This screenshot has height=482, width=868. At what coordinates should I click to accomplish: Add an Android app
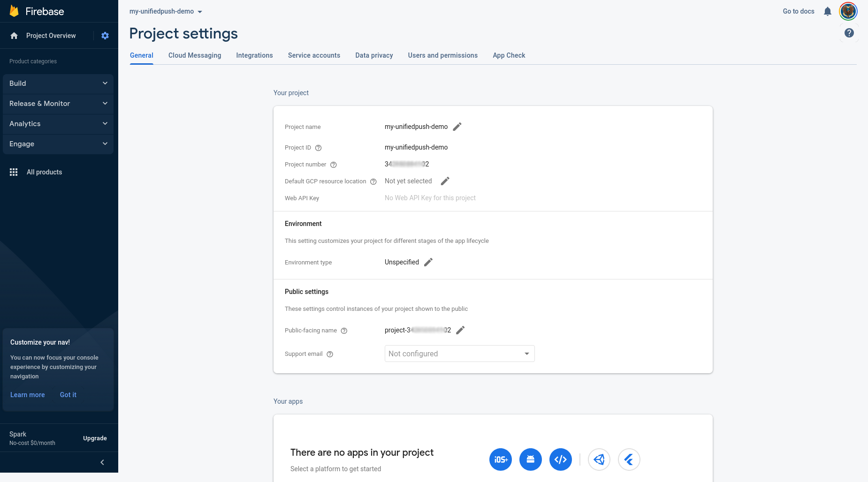531,459
